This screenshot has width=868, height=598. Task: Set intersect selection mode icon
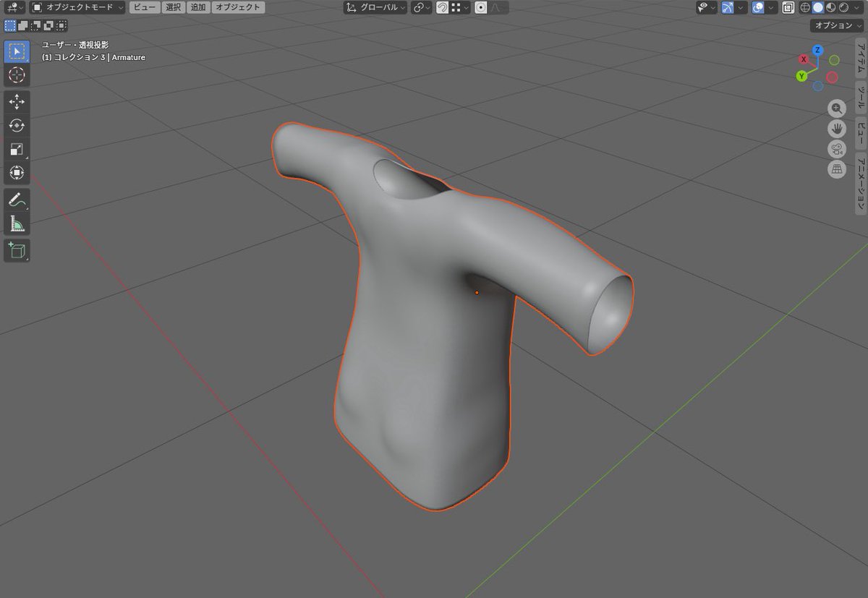coord(61,25)
